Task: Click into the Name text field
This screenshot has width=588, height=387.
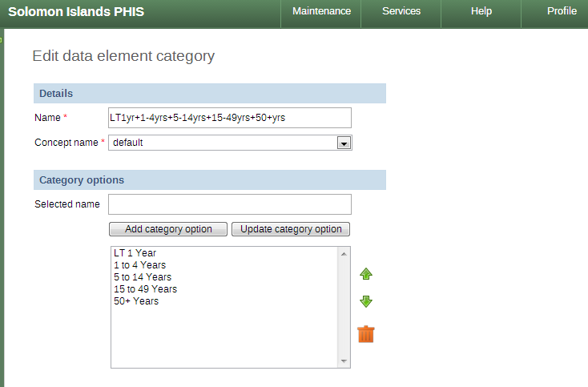Action: point(230,118)
